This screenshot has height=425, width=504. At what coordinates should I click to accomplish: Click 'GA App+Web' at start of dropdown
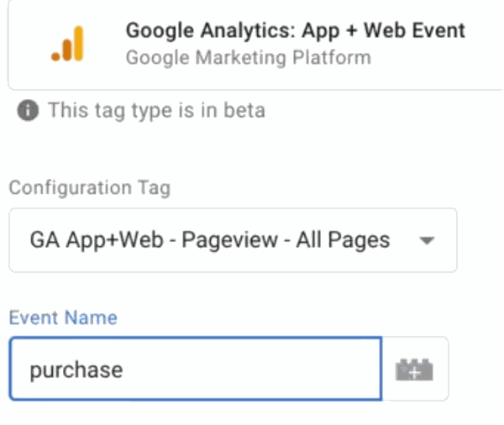point(83,240)
